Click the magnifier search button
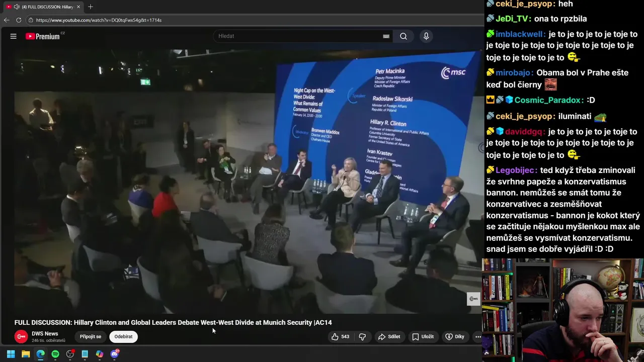Viewport: 644px width, 362px height. [x=404, y=36]
